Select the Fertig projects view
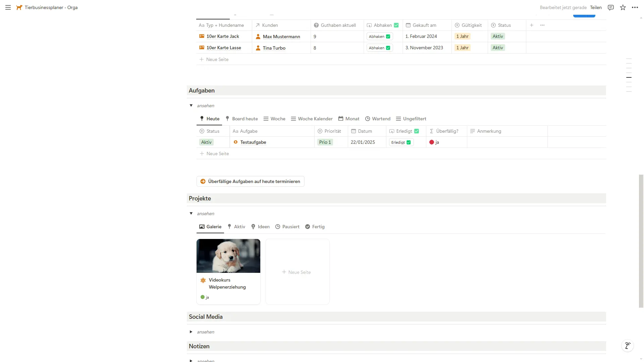Viewport: 644px width, 362px height. point(315,227)
